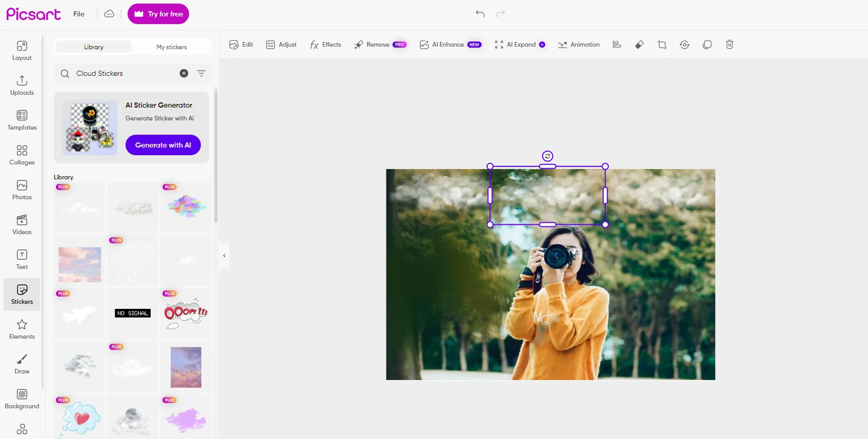Open the Photos panel
This screenshot has width=868, height=439.
[x=22, y=190]
